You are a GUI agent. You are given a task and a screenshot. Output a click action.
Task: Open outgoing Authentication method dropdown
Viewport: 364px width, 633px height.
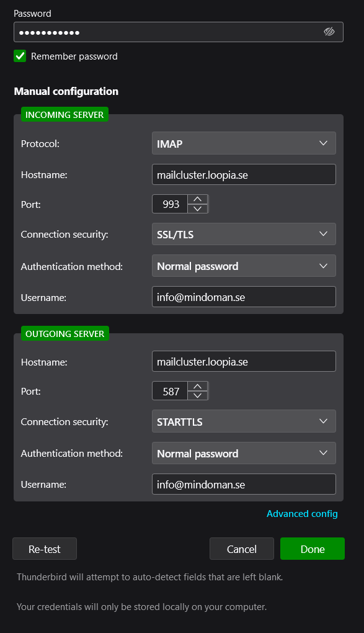point(244,453)
